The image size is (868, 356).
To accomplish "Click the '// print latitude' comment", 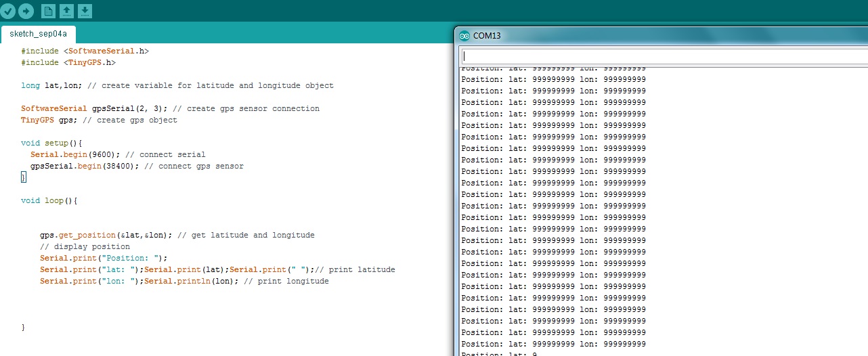I will click(357, 269).
